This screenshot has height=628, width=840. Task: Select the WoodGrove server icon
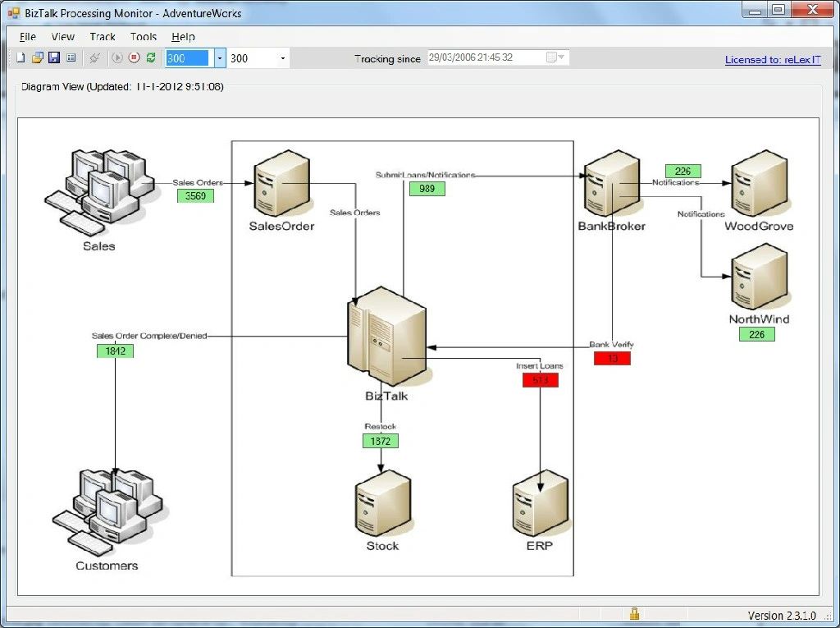pyautogui.click(x=760, y=183)
